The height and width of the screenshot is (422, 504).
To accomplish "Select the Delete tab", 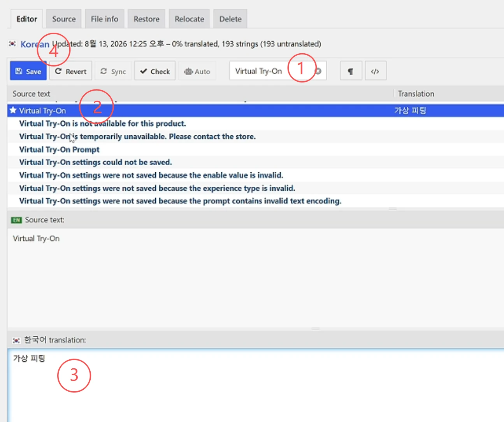I will [x=230, y=19].
